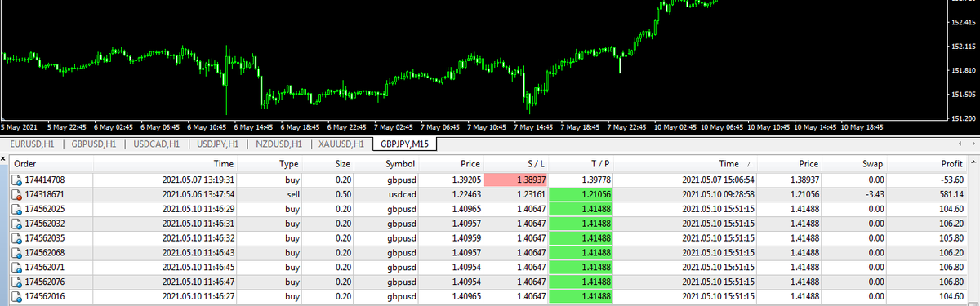Viewport: 980px width, 306px height.
Task: Click order icon for 174414708
Action: (x=17, y=180)
